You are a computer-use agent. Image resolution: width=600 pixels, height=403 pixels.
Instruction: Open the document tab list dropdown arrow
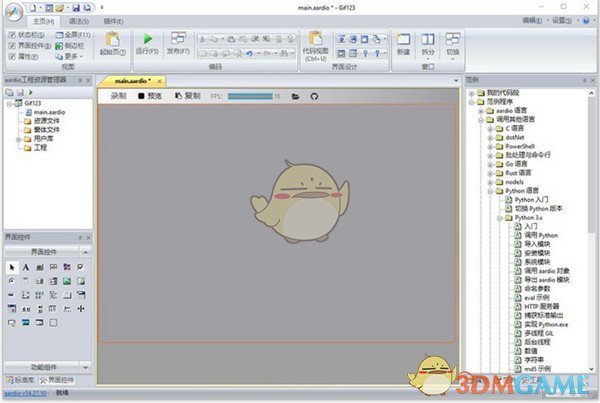coord(456,81)
